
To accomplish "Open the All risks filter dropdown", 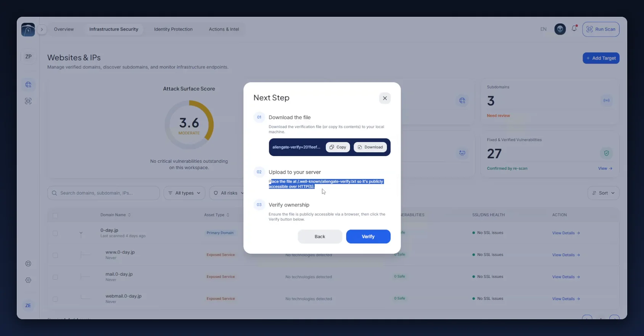I will coord(228,193).
